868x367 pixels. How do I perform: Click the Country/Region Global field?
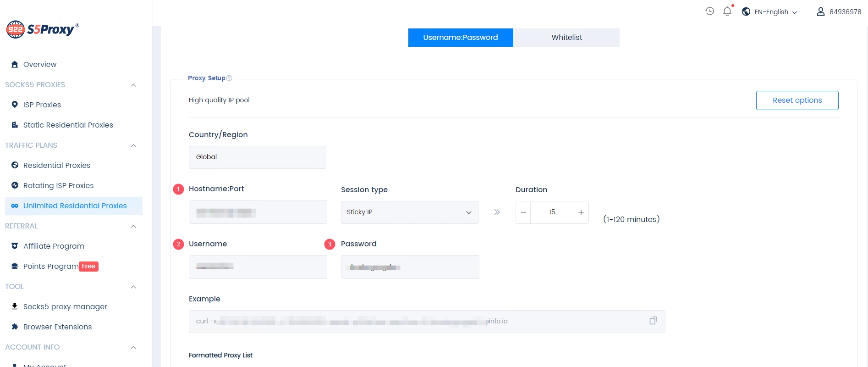[x=257, y=157]
